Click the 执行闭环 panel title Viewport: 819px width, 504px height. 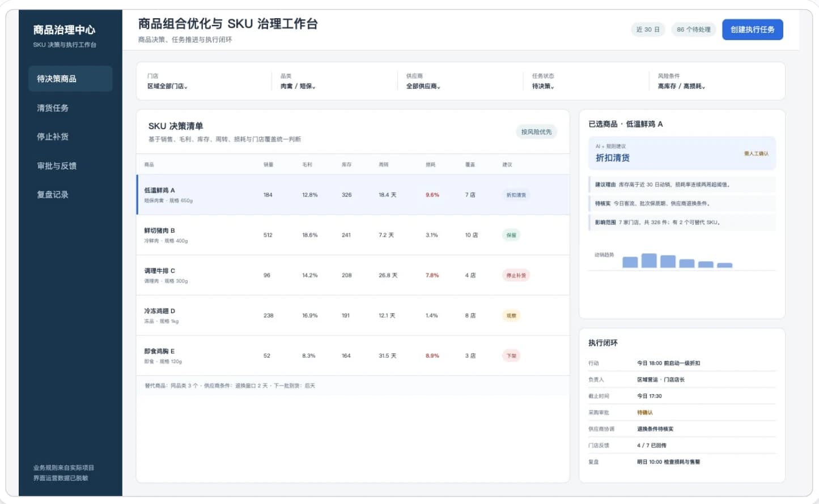tap(603, 343)
